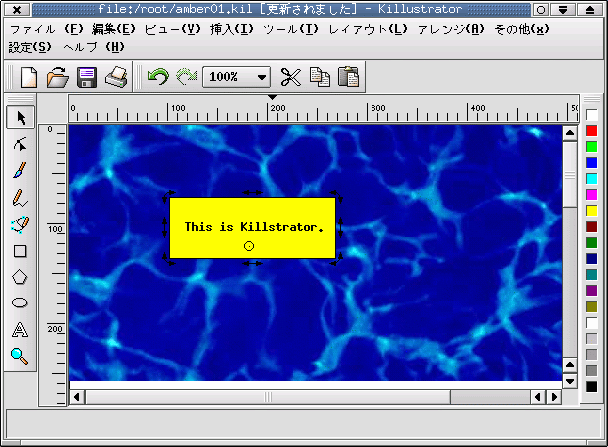Select the polygon tool
This screenshot has height=447, width=608.
pyautogui.click(x=20, y=277)
